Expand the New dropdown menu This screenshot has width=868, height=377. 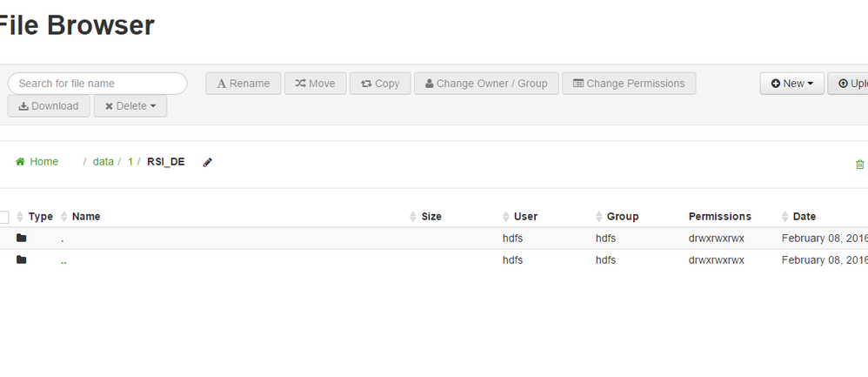[x=791, y=84]
